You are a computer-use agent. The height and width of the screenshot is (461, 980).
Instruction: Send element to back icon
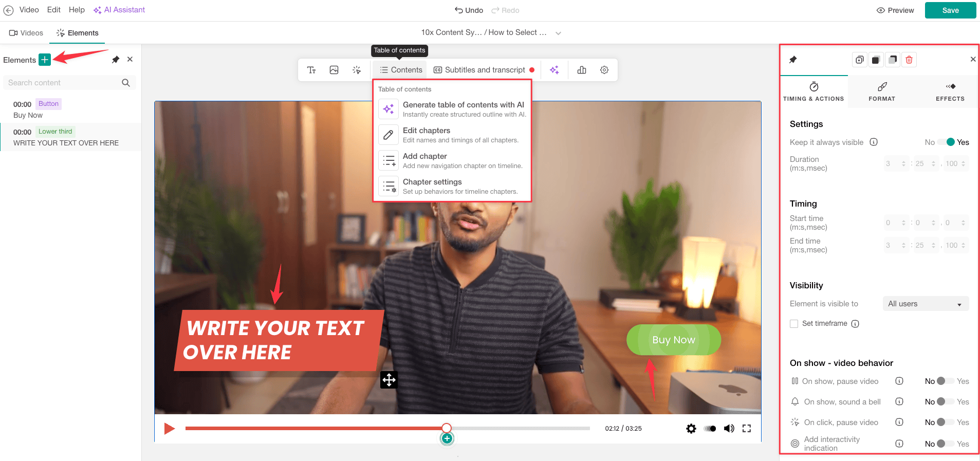tap(893, 60)
